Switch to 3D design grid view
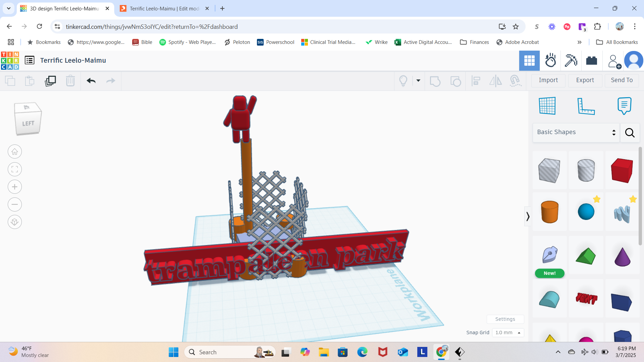Screen dimensions: 644x362 529,61
